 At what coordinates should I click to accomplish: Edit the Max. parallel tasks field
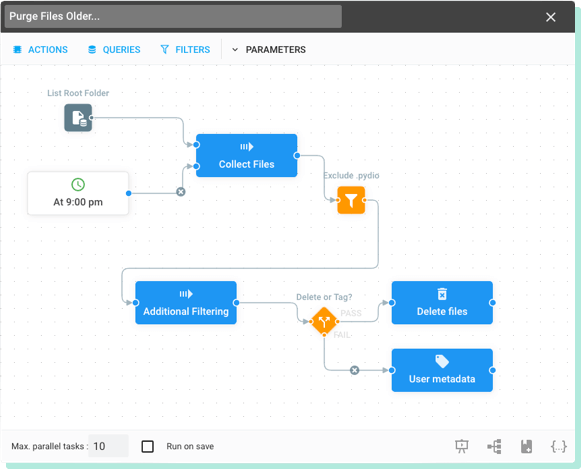pyautogui.click(x=109, y=446)
